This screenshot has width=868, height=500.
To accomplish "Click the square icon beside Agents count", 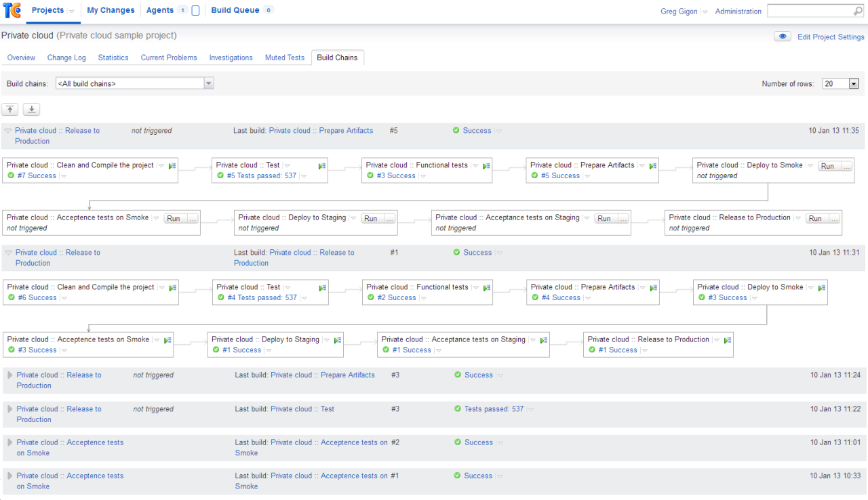I will tap(195, 11).
